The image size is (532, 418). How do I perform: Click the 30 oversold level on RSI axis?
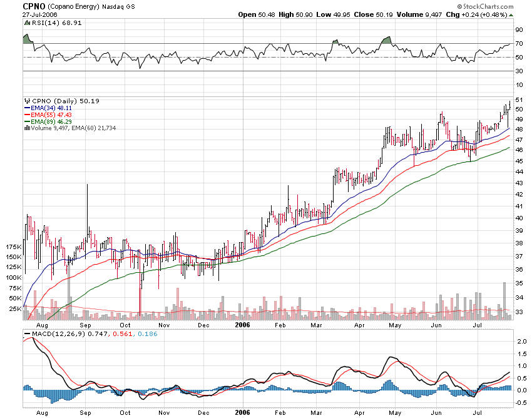519,71
